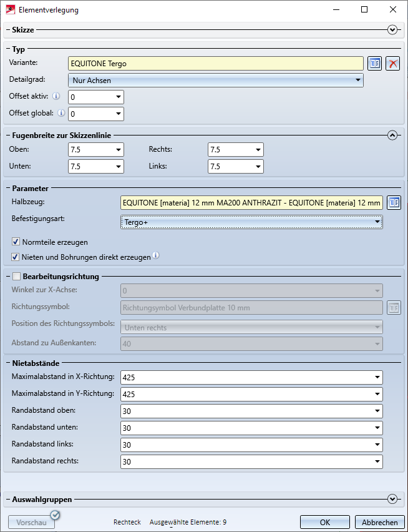Open Offset global dropdown
The width and height of the screenshot is (408, 532).
(x=119, y=114)
